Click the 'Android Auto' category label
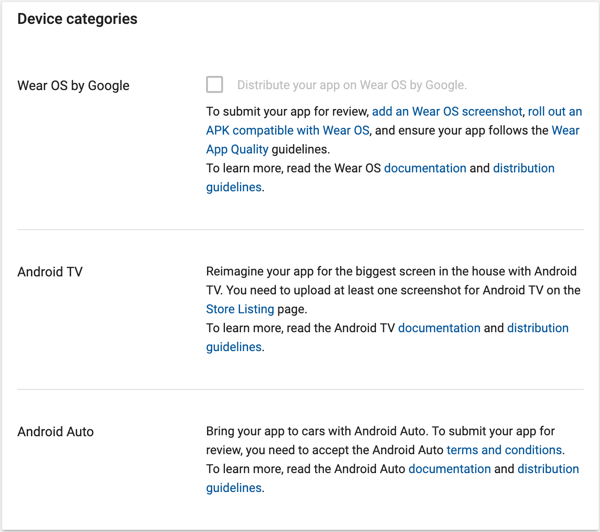Screen dimensions: 600x532 pyautogui.click(x=55, y=432)
